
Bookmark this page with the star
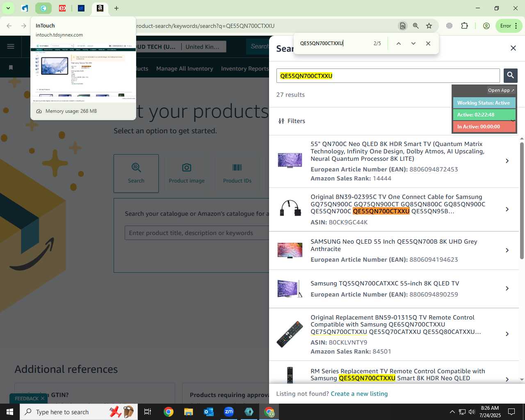pyautogui.click(x=429, y=26)
